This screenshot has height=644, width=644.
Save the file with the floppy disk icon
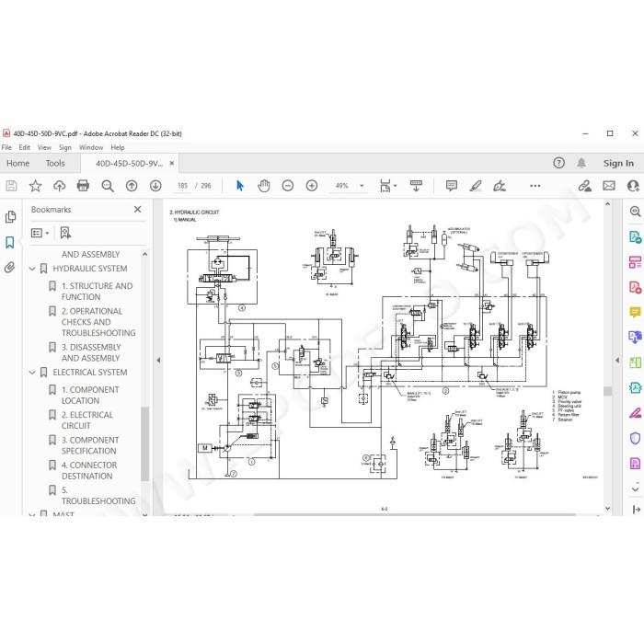(x=11, y=186)
